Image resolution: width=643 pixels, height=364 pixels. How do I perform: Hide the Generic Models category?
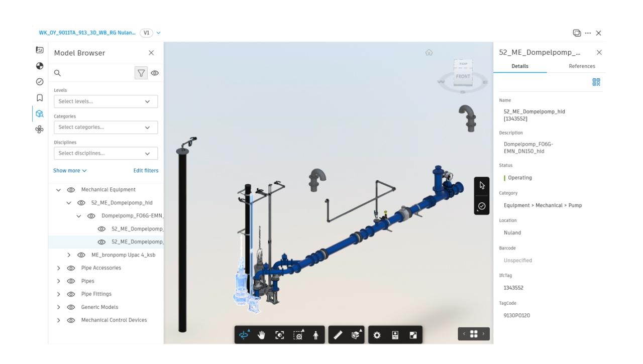pos(71,307)
